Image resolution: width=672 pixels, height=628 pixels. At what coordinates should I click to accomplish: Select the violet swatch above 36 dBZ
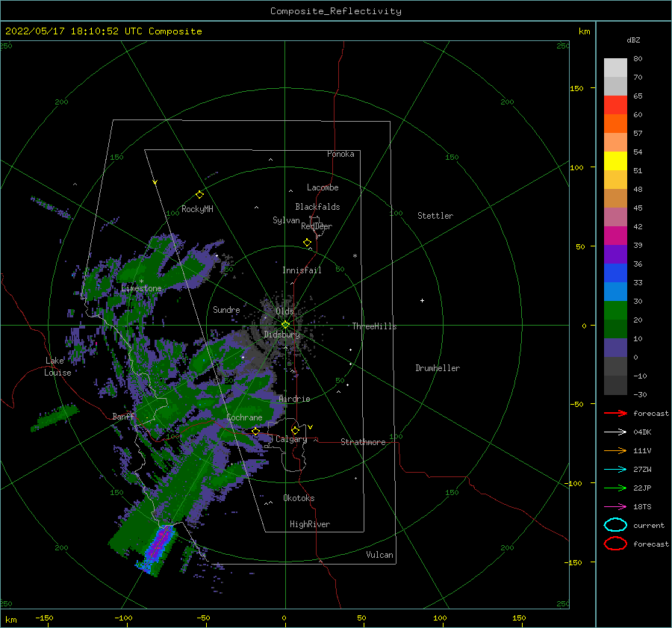(615, 254)
